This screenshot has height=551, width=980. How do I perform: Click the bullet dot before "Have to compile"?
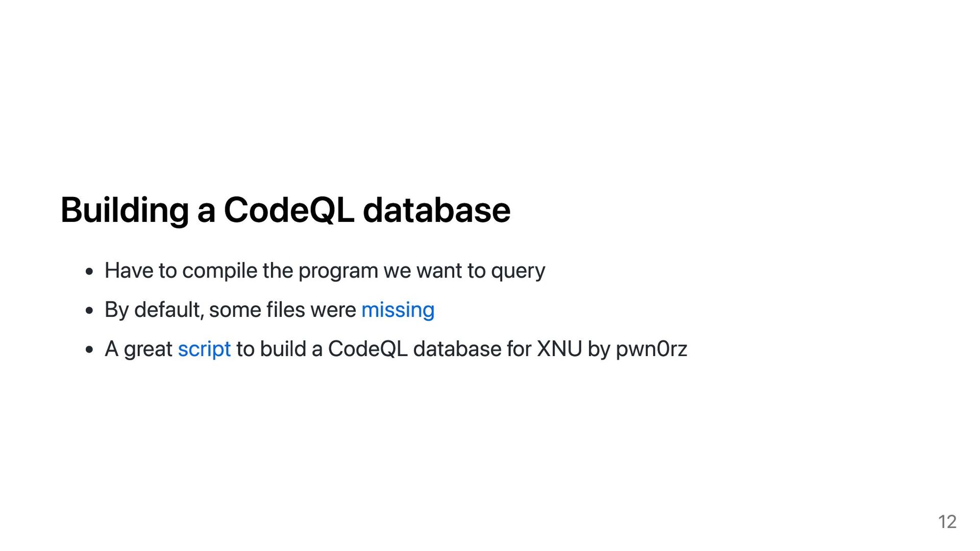[90, 271]
